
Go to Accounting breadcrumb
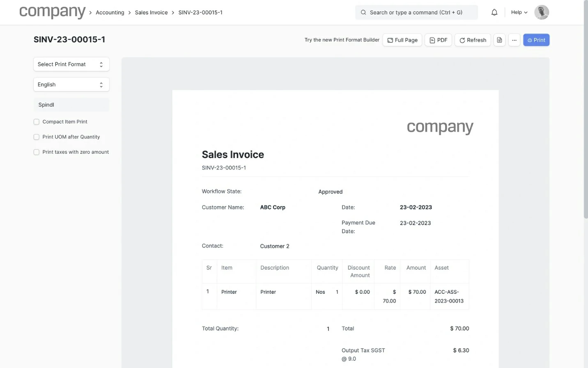pos(110,13)
